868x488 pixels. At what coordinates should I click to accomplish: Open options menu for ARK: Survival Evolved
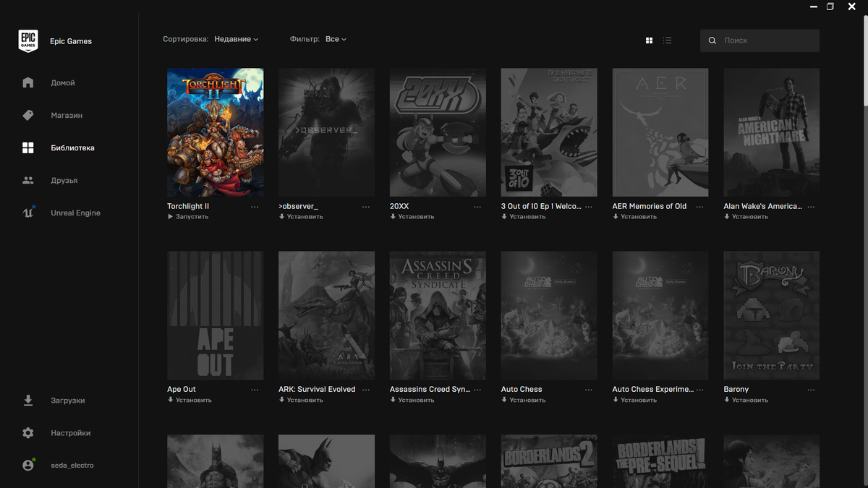pyautogui.click(x=366, y=390)
